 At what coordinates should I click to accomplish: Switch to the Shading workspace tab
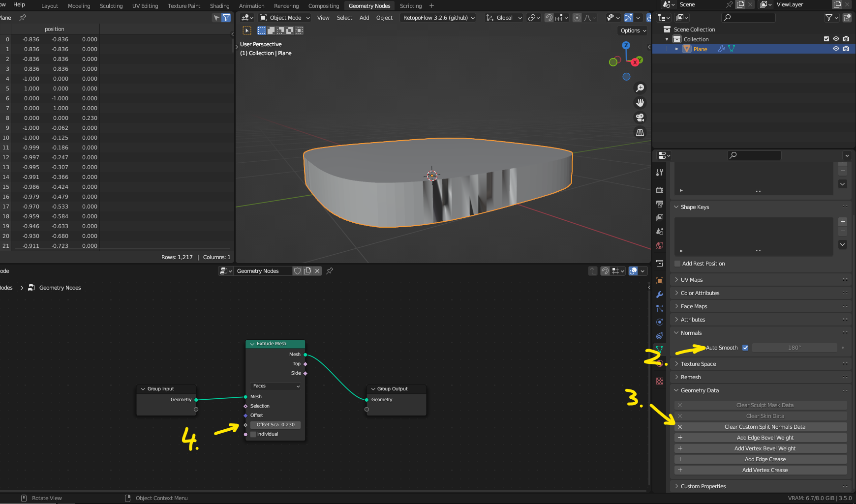(219, 6)
